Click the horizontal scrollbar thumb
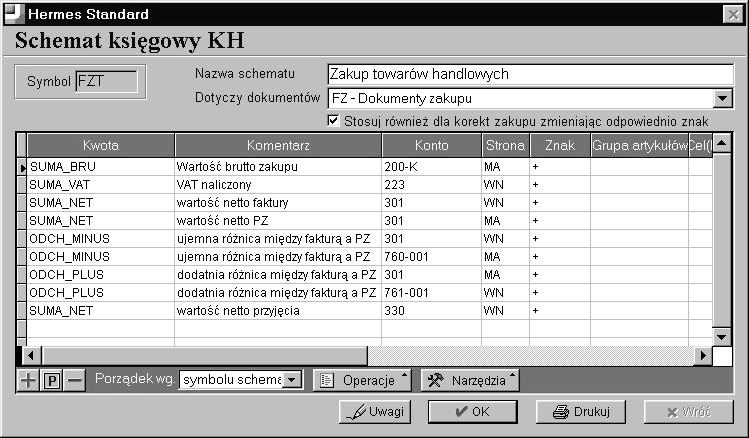 click(x=204, y=355)
